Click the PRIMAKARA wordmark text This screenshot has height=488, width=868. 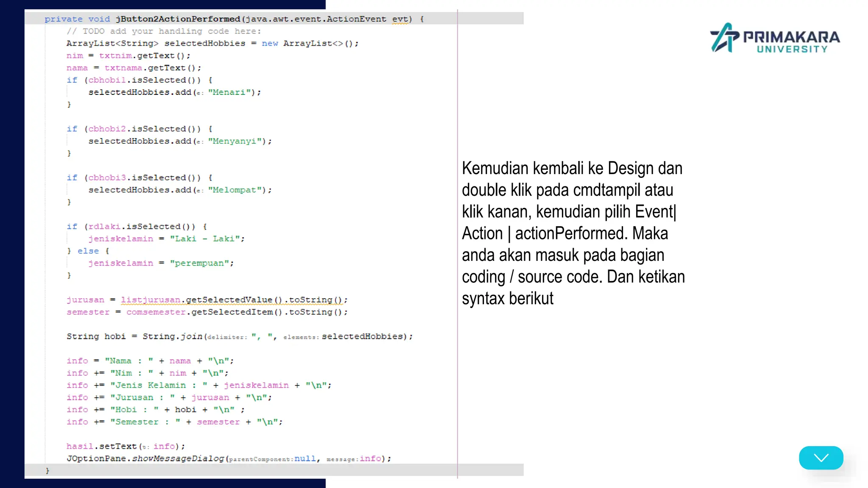[x=791, y=37]
